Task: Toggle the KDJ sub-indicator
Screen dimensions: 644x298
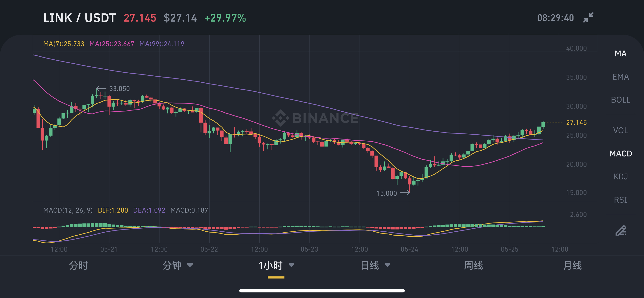Action: tap(621, 177)
